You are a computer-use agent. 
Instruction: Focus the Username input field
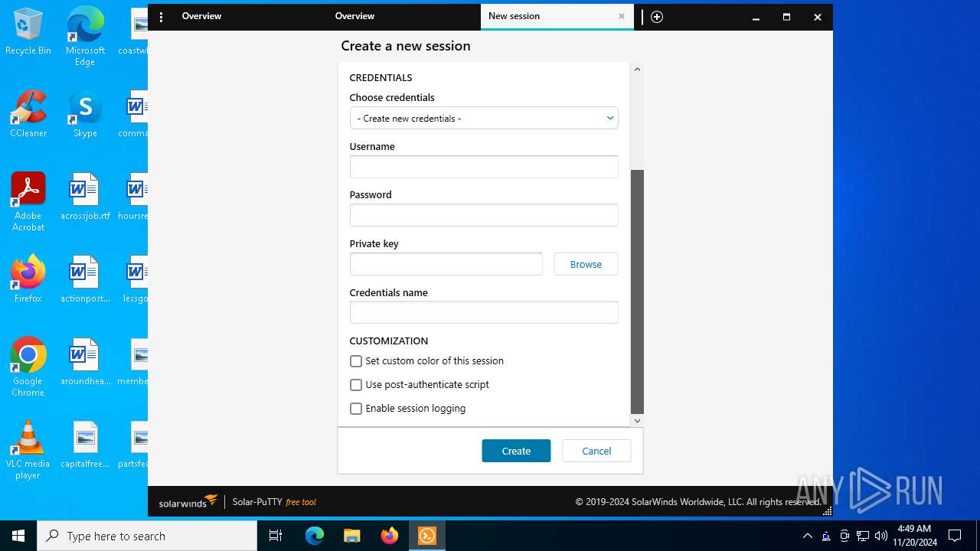click(484, 167)
